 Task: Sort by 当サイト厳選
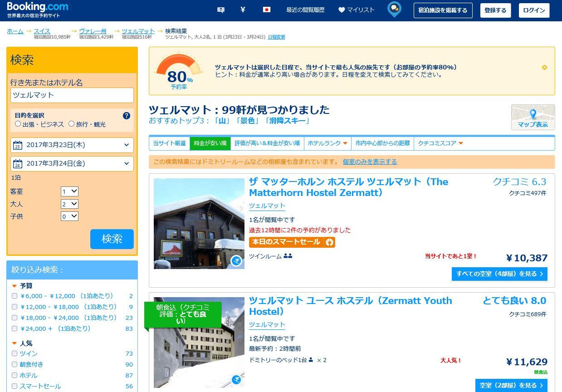(169, 143)
